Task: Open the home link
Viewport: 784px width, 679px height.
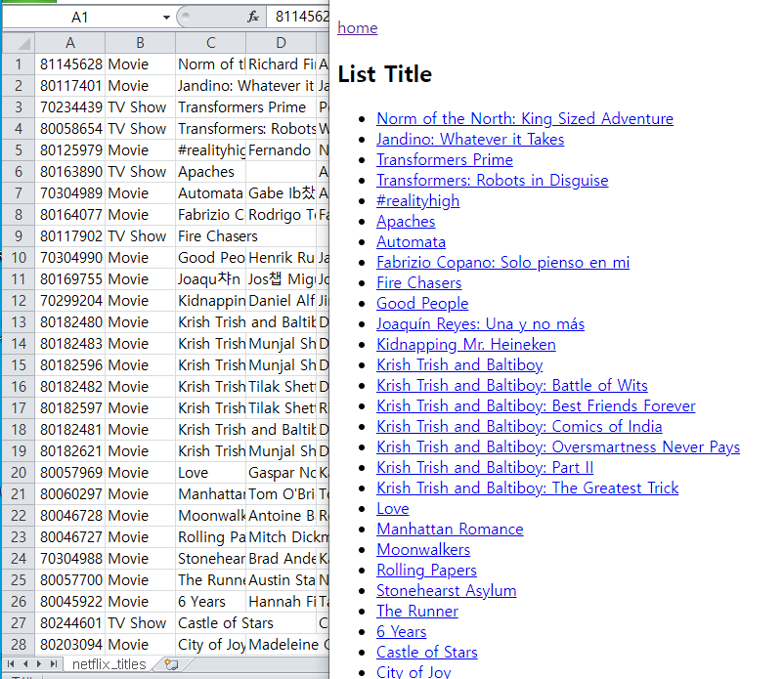Action: (x=358, y=28)
